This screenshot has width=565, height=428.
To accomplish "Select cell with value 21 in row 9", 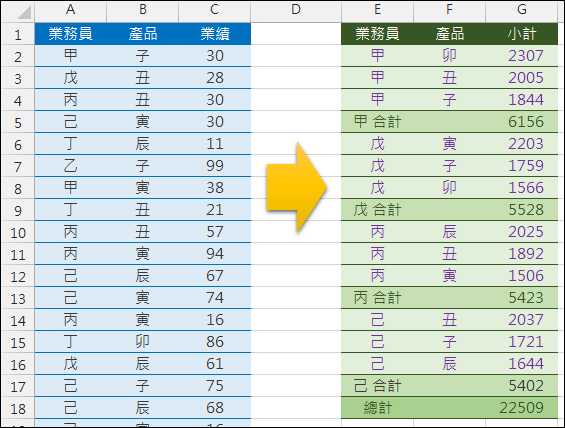I will click(x=215, y=210).
